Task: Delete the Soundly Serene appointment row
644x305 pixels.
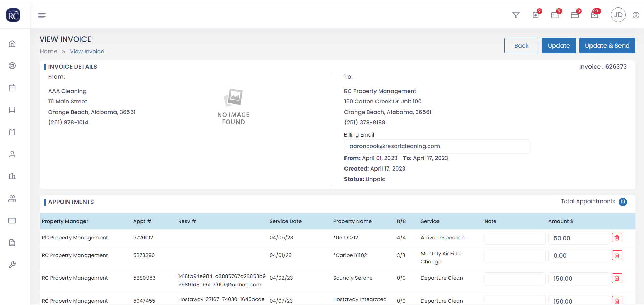Action: [x=617, y=278]
